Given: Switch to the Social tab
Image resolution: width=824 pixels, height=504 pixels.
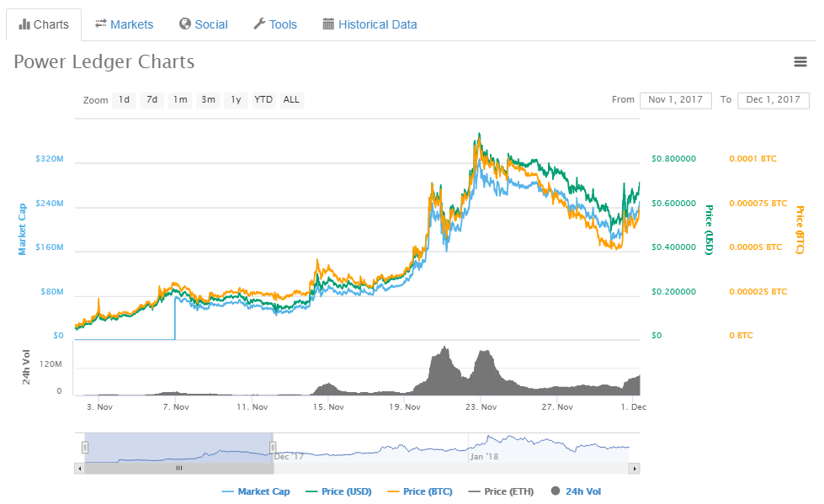Looking at the screenshot, I should pos(204,24).
